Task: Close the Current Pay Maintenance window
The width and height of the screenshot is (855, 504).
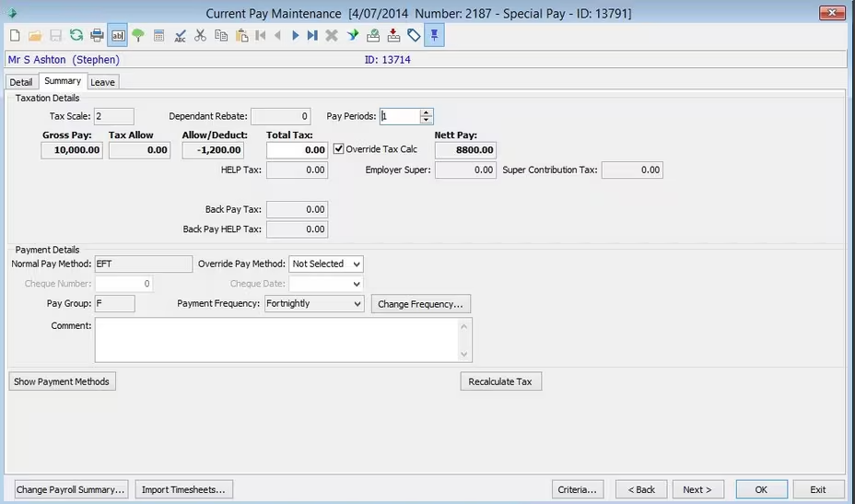Action: (832, 13)
